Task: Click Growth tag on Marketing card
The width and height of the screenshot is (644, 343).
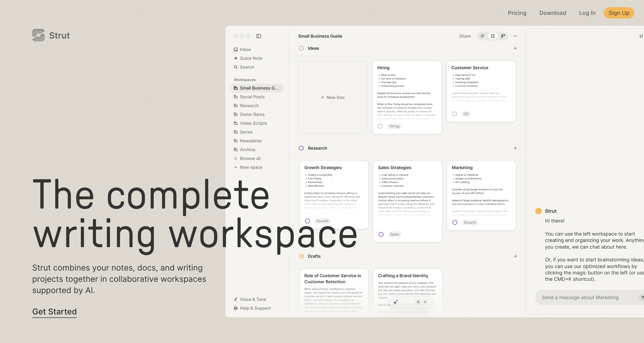Action: click(470, 222)
